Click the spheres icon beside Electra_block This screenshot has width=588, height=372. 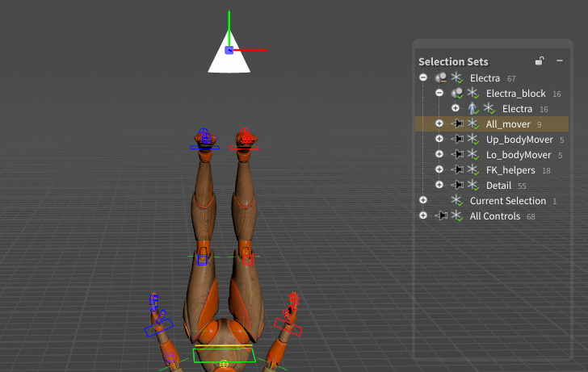click(457, 93)
